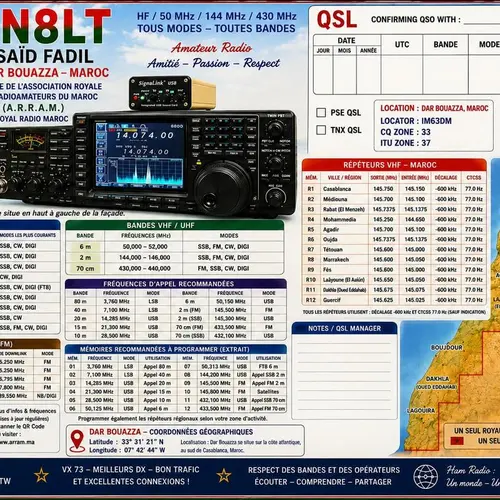Click the DAKHLA label on the map
The image size is (500, 500).
pos(437,379)
